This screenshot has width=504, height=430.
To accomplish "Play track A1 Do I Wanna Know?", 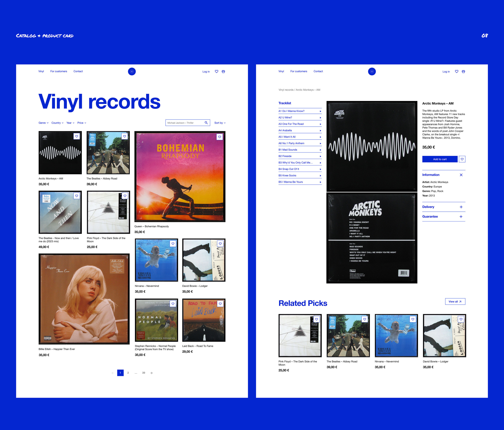I will (320, 111).
